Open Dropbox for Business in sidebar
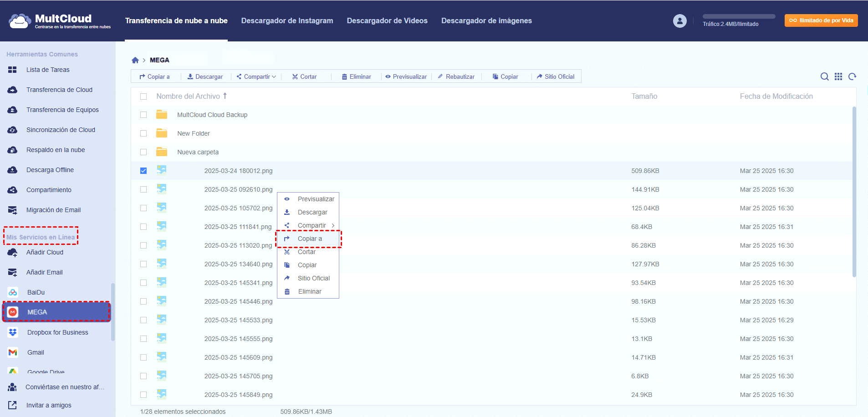This screenshot has width=868, height=417. (57, 332)
